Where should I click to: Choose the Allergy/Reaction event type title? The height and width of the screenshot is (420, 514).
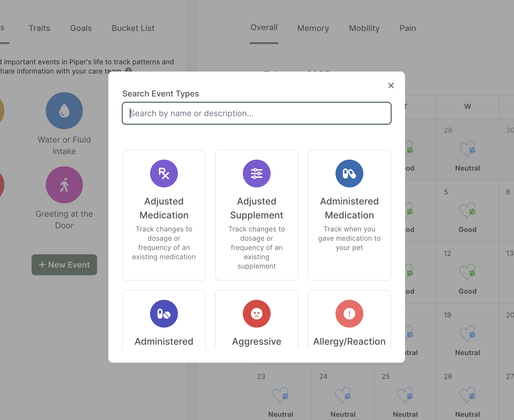tap(349, 342)
